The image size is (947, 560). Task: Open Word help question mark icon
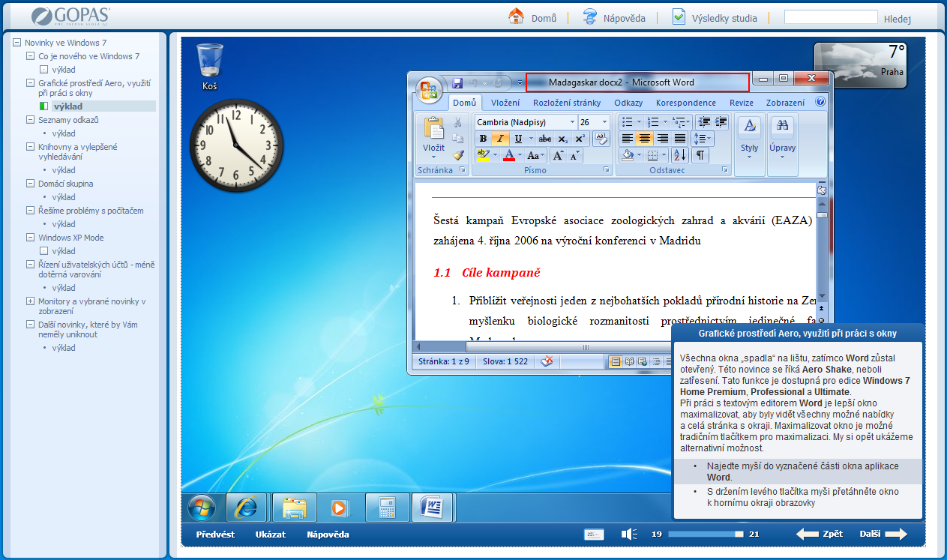(820, 102)
